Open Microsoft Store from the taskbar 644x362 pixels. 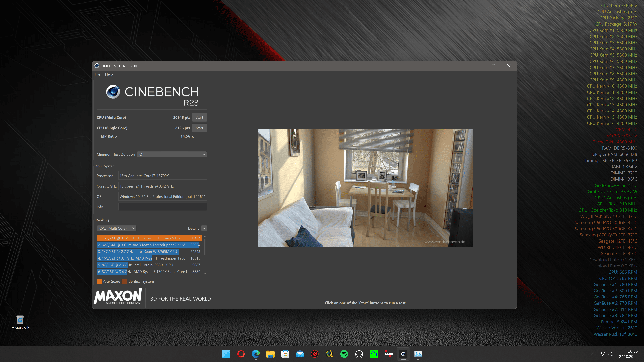point(285,354)
